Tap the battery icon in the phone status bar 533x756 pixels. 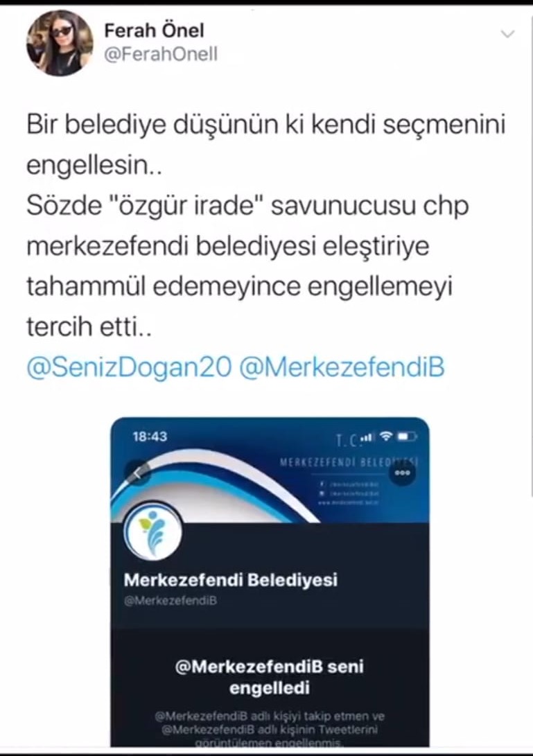click(407, 437)
